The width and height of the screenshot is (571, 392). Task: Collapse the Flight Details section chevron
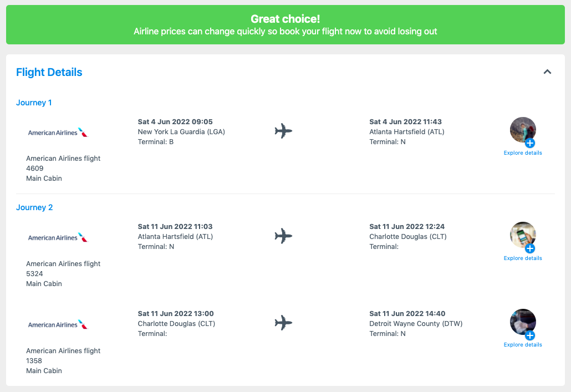coord(547,72)
